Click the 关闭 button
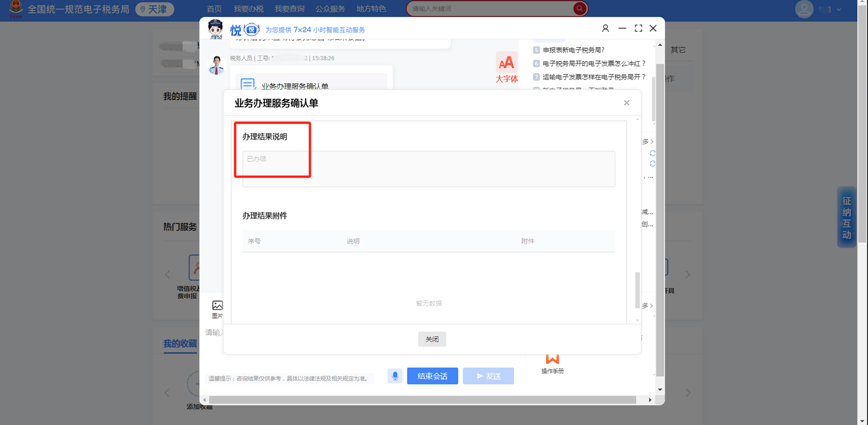The height and width of the screenshot is (425, 868). tap(432, 339)
